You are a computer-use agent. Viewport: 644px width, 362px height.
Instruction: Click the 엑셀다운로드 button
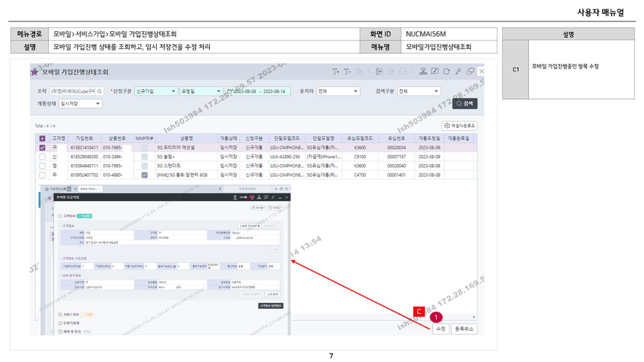click(x=459, y=125)
